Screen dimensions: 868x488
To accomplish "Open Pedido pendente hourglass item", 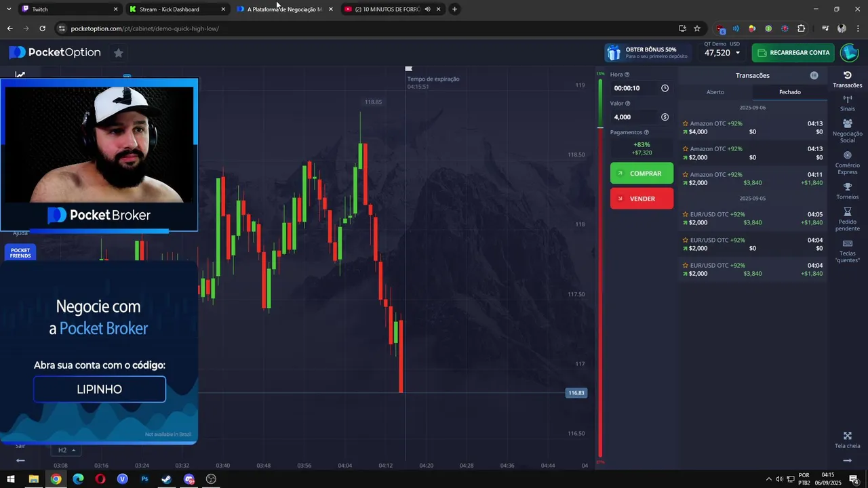I will pos(847,220).
